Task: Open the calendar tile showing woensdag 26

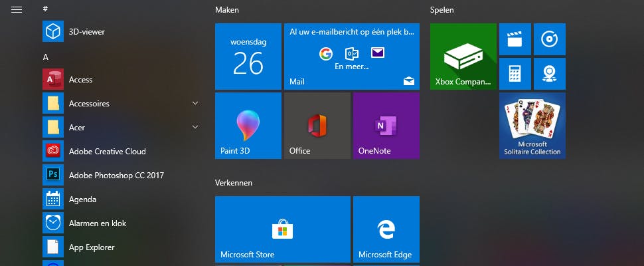Action: [x=248, y=57]
